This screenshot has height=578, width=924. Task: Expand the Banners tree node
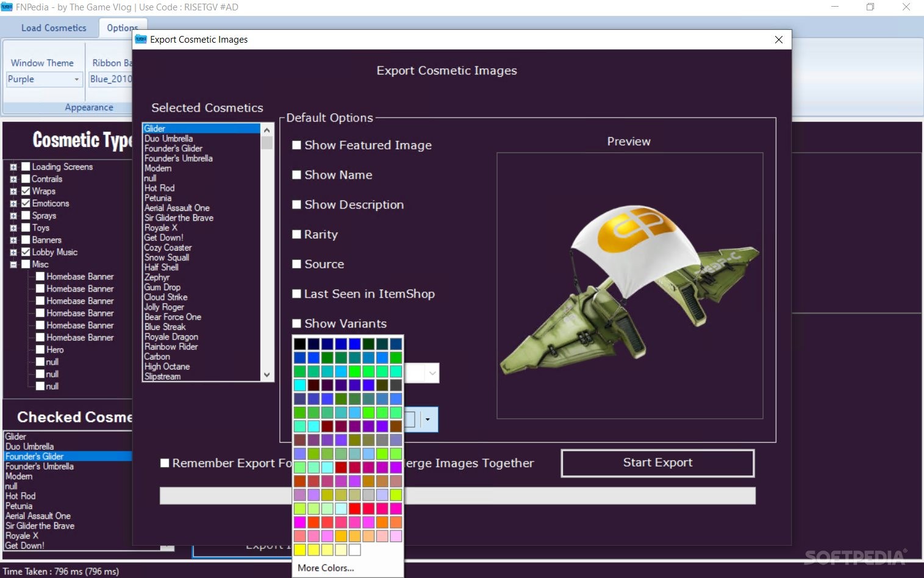[x=13, y=240]
